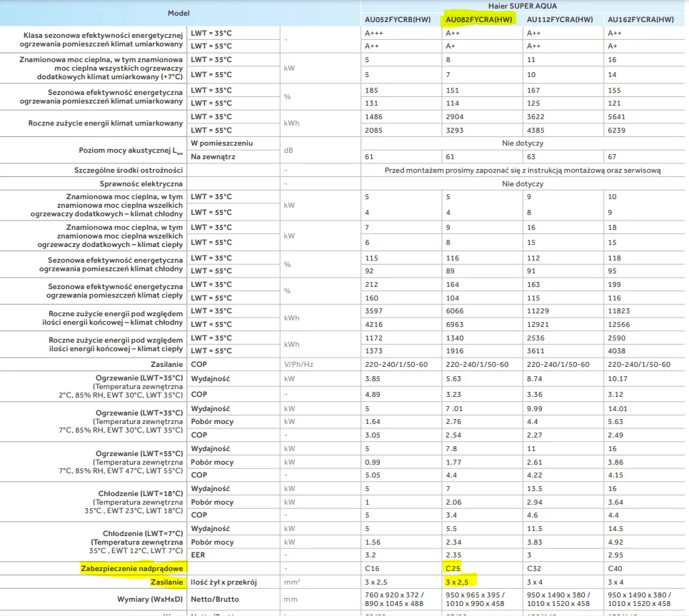Select the C40 value cell
Screen dimensions: 689x616
tap(615, 568)
